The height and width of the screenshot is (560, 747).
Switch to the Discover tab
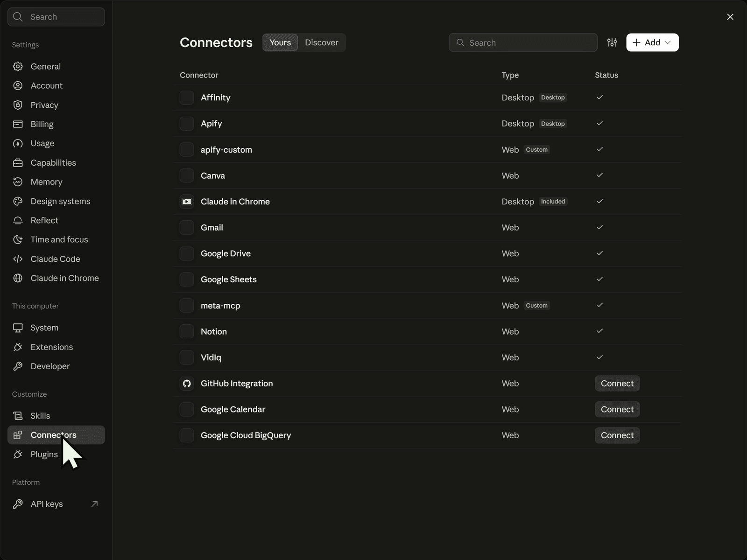[x=322, y=42]
